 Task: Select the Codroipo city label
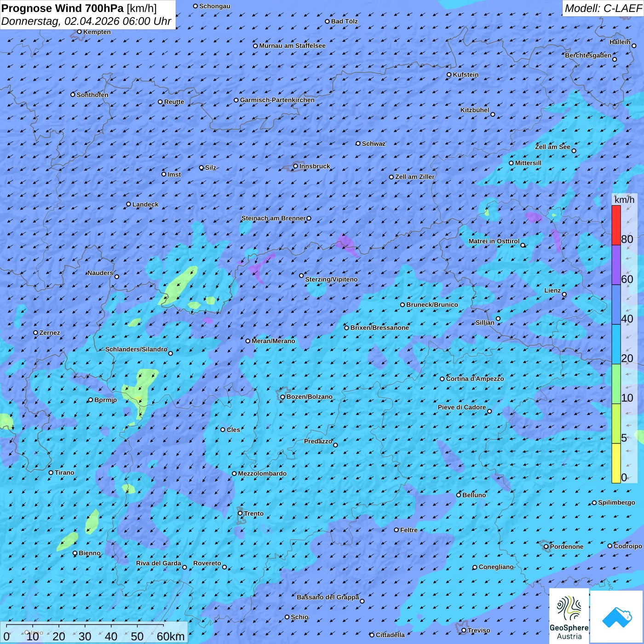[x=628, y=546]
